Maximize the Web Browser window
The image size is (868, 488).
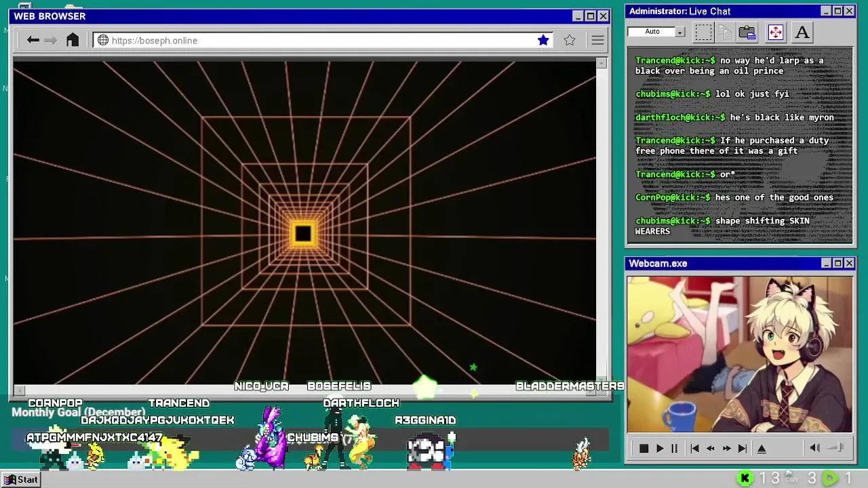590,16
